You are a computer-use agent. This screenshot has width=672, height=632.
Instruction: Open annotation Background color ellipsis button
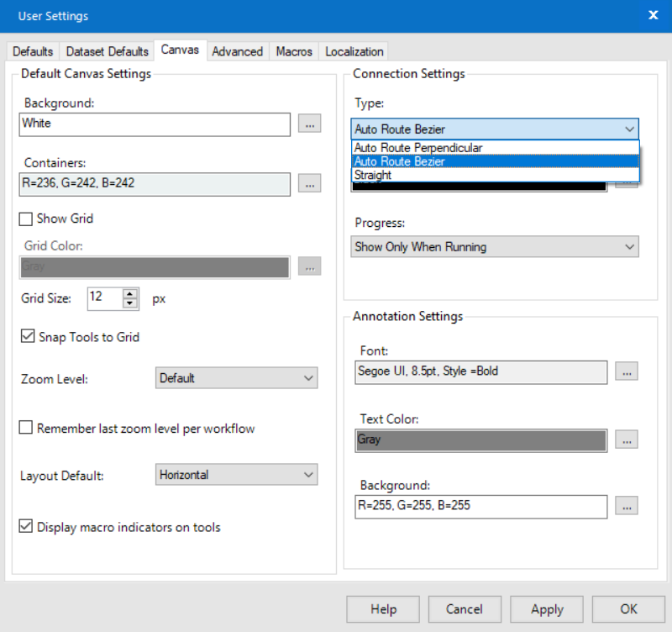(x=626, y=506)
